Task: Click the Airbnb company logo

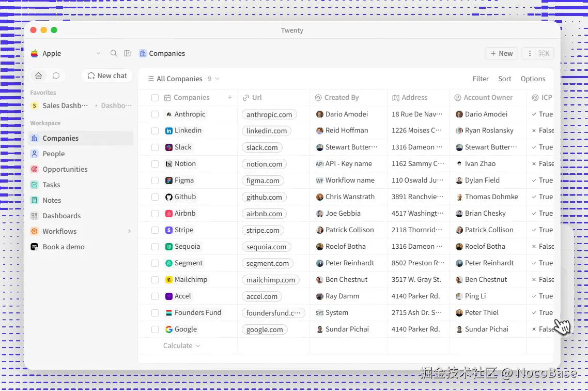Action: click(x=169, y=213)
